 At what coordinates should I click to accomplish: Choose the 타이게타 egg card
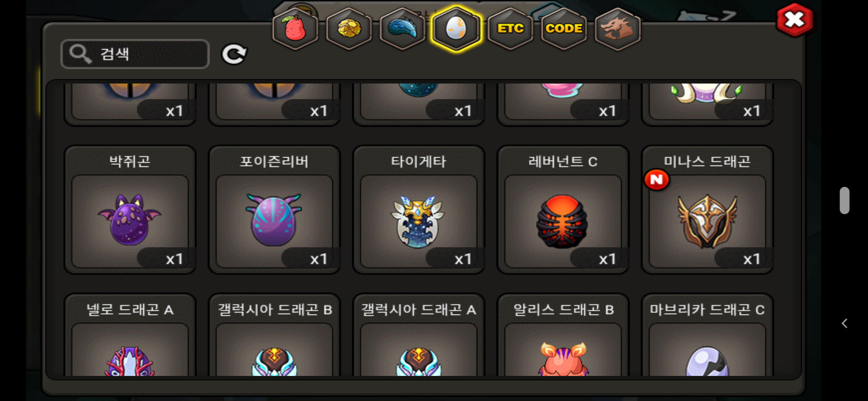418,209
